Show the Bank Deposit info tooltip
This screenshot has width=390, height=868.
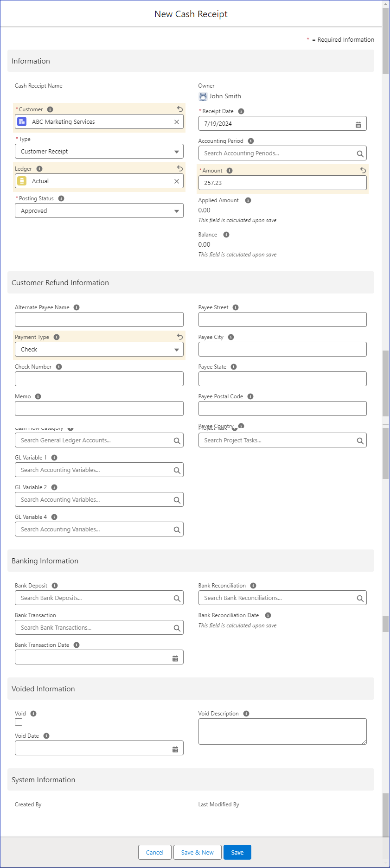pyautogui.click(x=55, y=586)
